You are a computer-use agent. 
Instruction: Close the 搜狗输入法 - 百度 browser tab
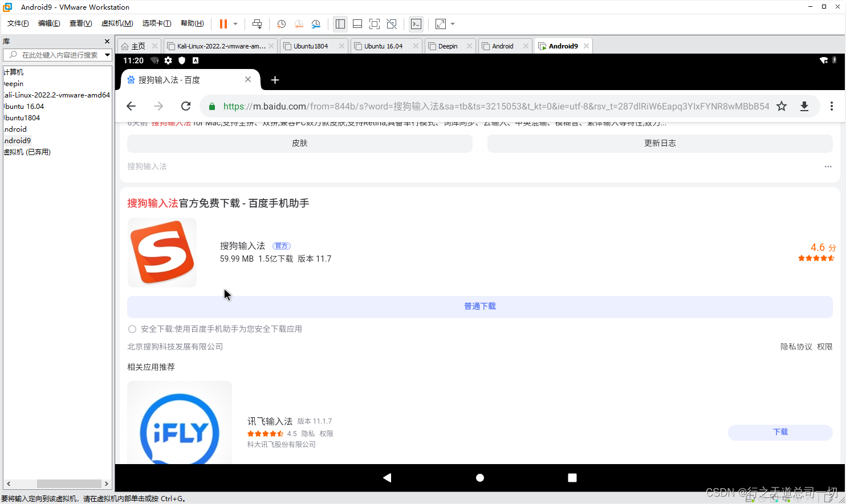(248, 80)
